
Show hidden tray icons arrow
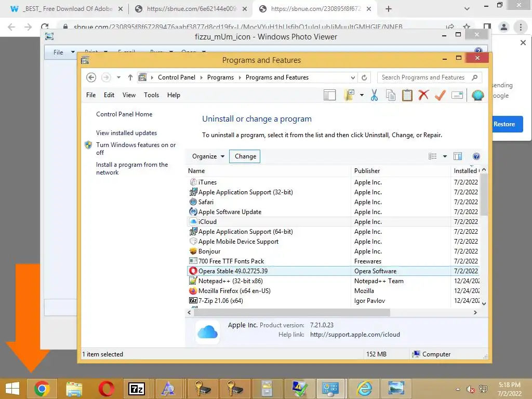point(458,389)
